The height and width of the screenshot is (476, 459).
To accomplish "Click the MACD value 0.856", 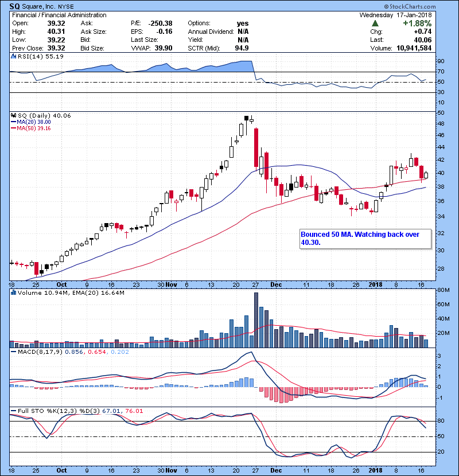I will [74, 352].
